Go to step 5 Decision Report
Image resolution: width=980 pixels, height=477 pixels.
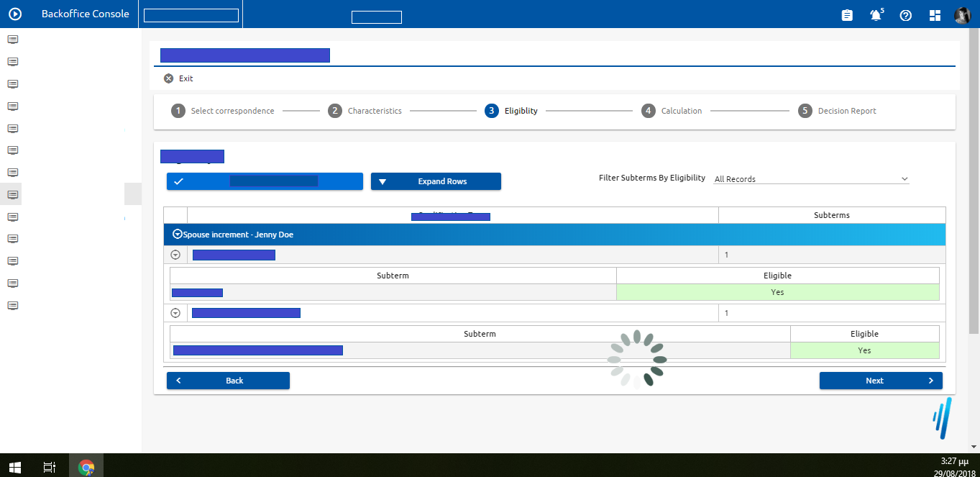coord(837,111)
